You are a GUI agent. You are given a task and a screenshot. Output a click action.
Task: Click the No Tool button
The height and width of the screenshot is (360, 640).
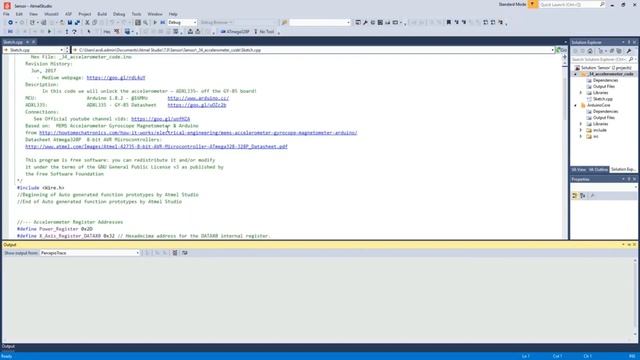[x=264, y=31]
